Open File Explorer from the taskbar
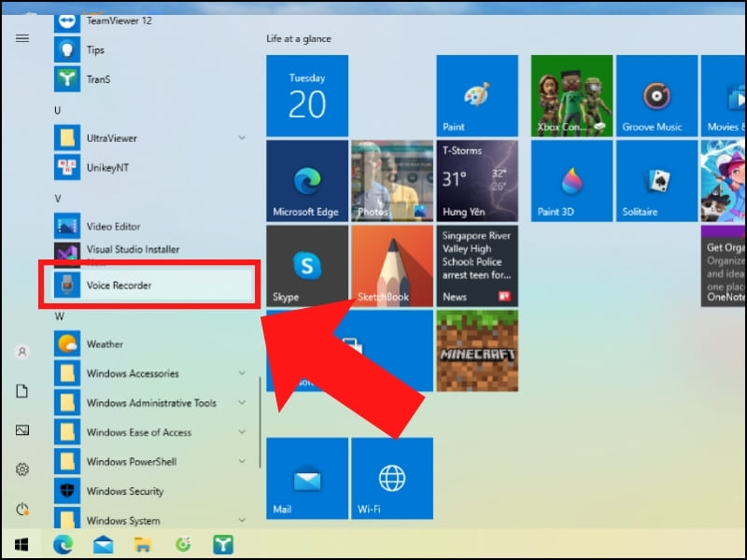747x560 pixels. [143, 544]
